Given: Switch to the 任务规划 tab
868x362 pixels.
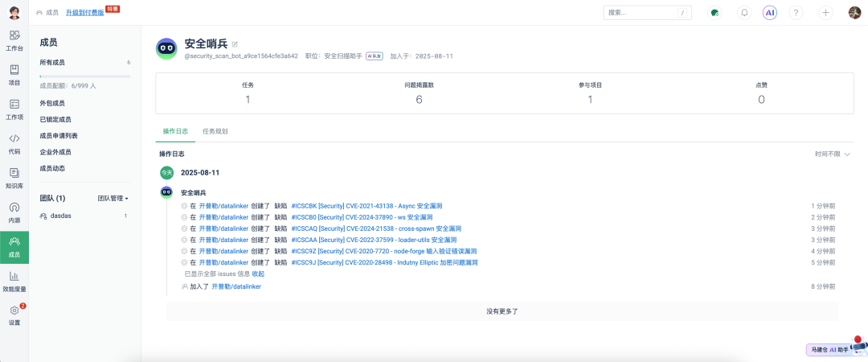Looking at the screenshot, I should (x=215, y=131).
